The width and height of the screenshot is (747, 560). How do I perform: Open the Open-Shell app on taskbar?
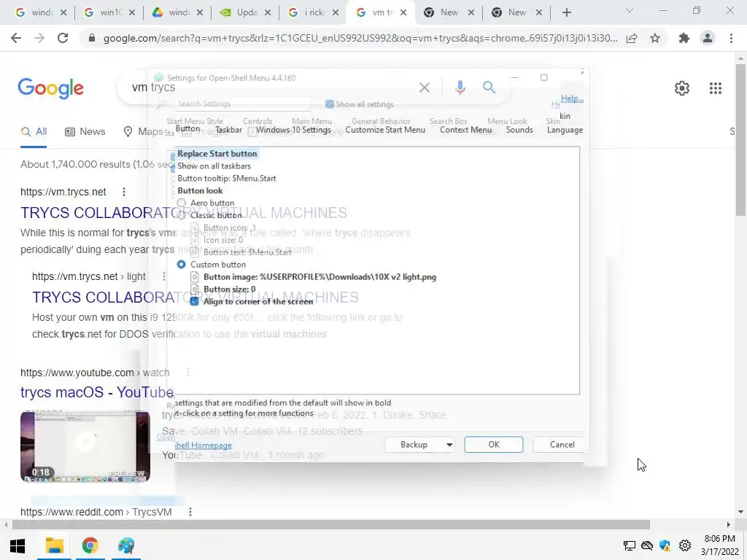(x=126, y=545)
